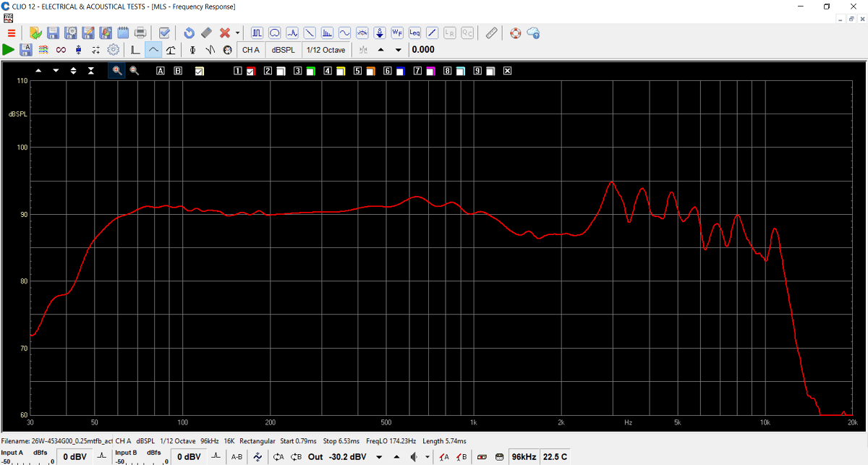Click the notes notepad icon
This screenshot has width=868, height=465.
[123, 33]
